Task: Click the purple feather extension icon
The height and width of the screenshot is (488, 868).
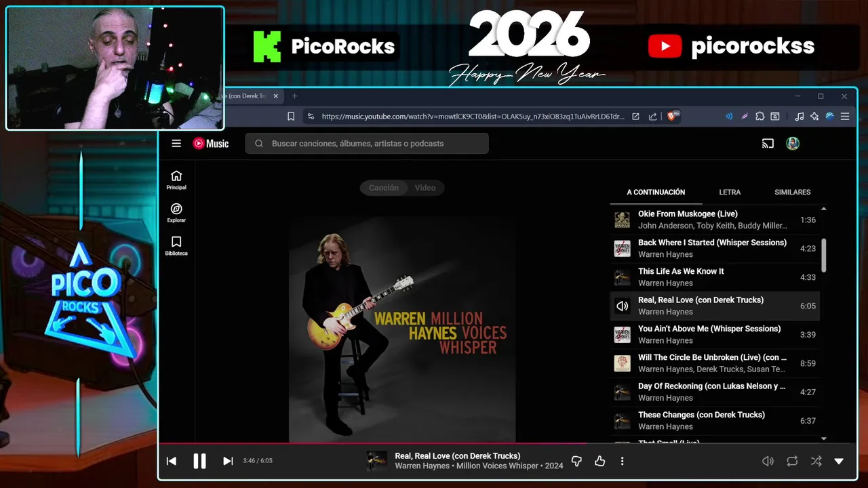Action: [745, 117]
